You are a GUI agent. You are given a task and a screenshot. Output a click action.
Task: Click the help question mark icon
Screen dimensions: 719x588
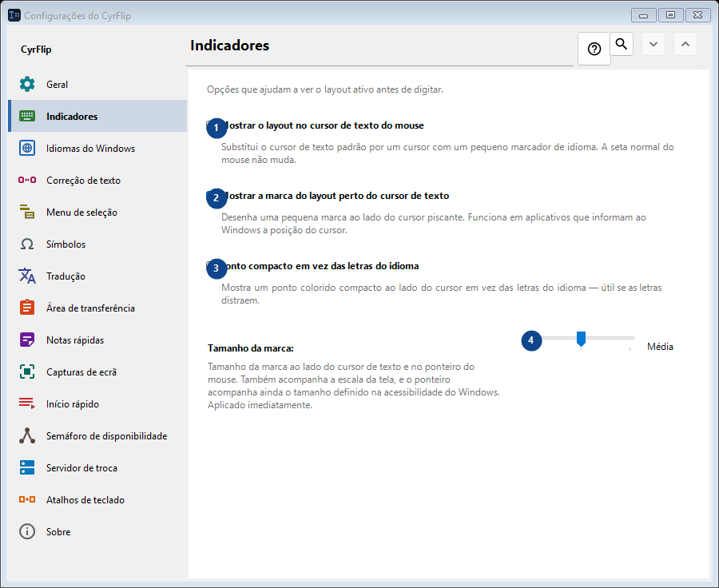(594, 49)
